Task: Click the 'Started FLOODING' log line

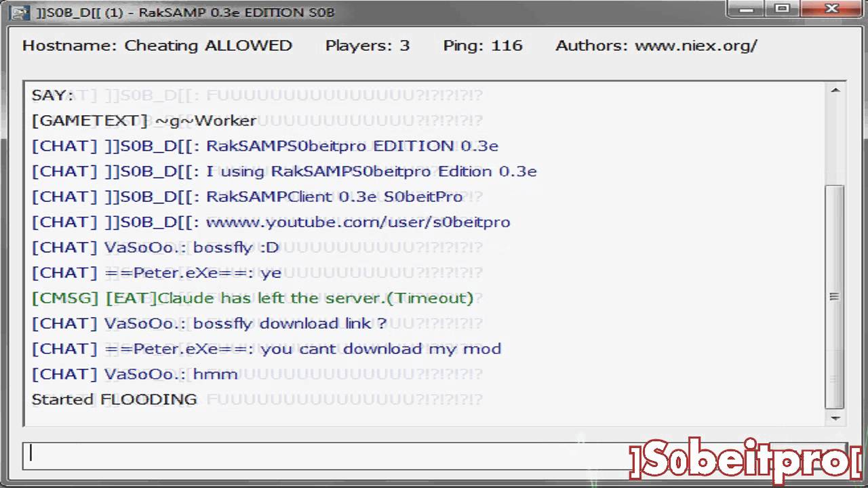Action: pyautogui.click(x=114, y=399)
